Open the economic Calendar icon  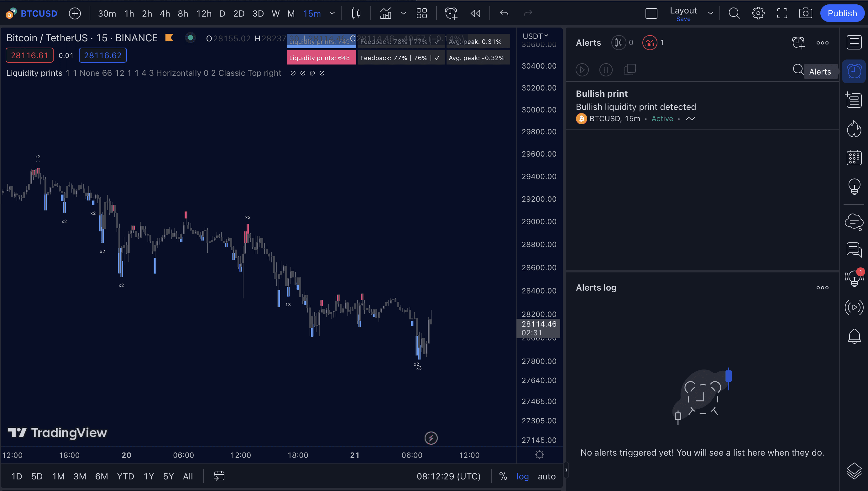[x=854, y=158]
